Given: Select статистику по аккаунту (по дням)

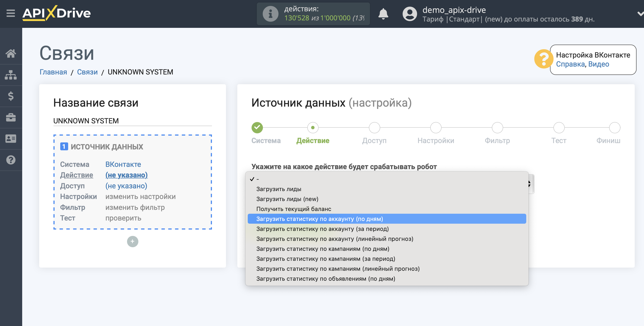Looking at the screenshot, I should point(387,219).
